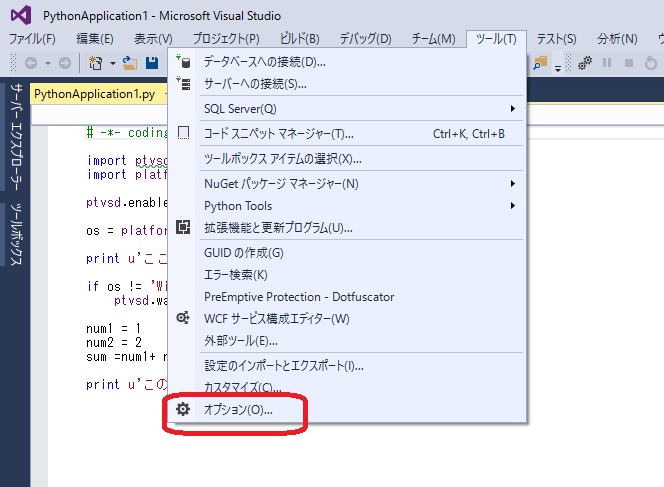
Task: Select 設定のインポートとエクスポート(I)...
Action: point(347,365)
